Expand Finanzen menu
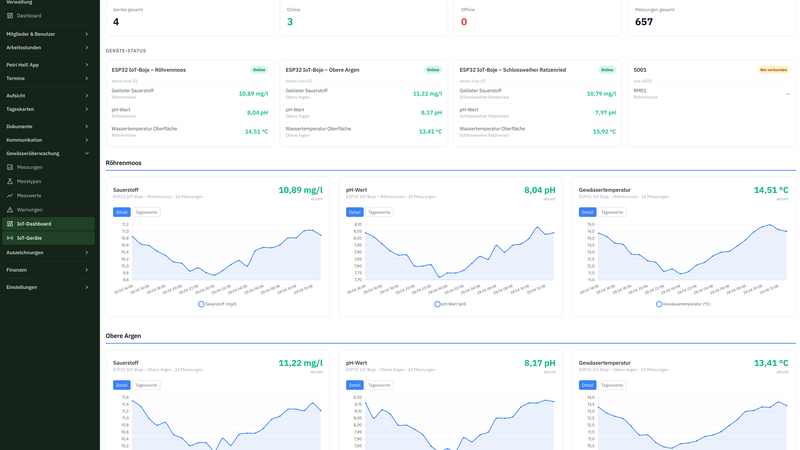This screenshot has height=450, width=800. [47, 270]
